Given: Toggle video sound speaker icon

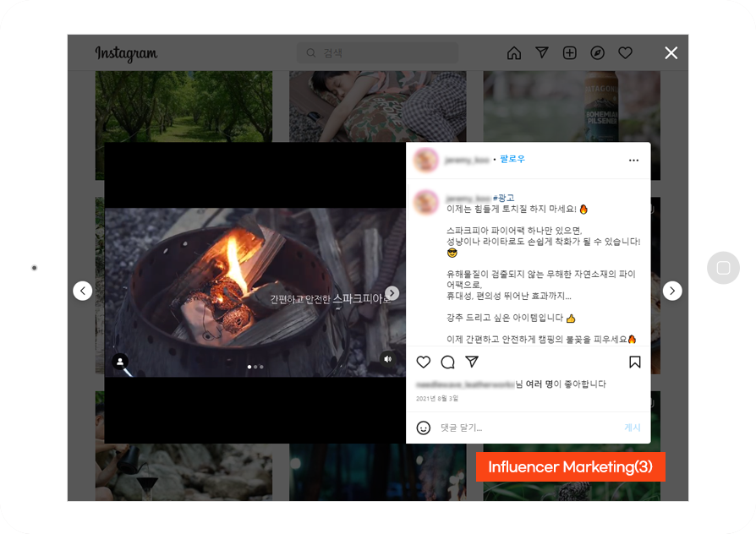Looking at the screenshot, I should (x=387, y=359).
